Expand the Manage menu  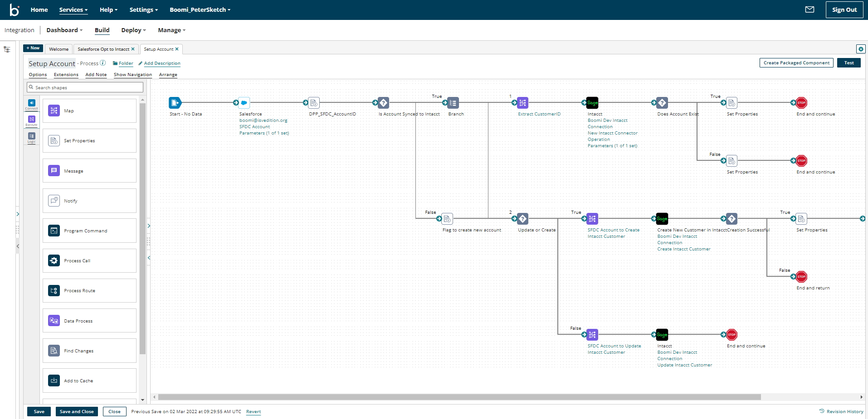coord(171,30)
